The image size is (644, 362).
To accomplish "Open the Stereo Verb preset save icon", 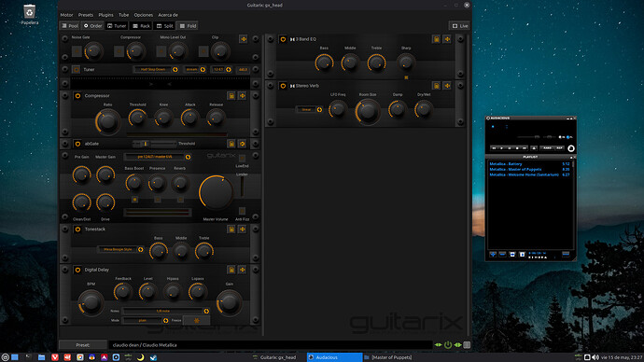I will [x=436, y=86].
